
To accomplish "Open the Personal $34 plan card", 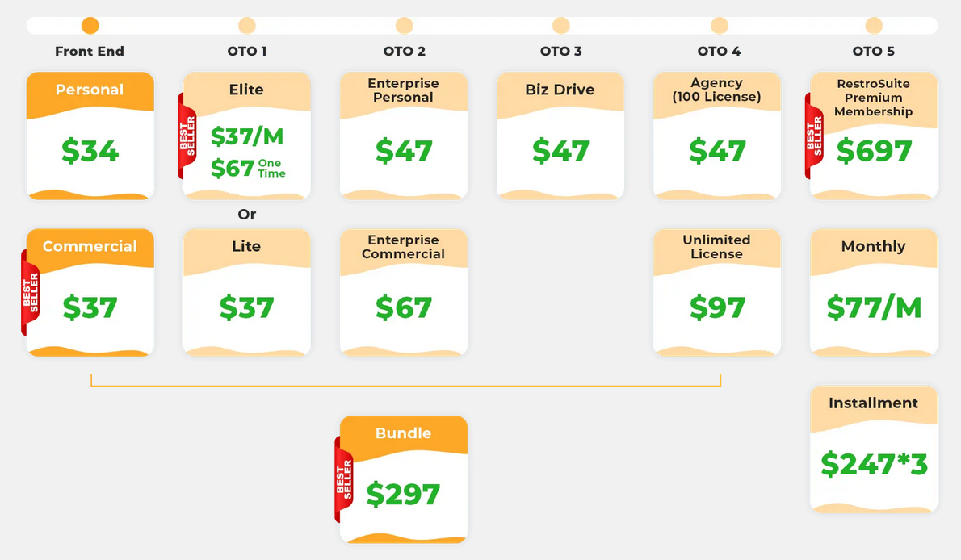I will point(90,136).
